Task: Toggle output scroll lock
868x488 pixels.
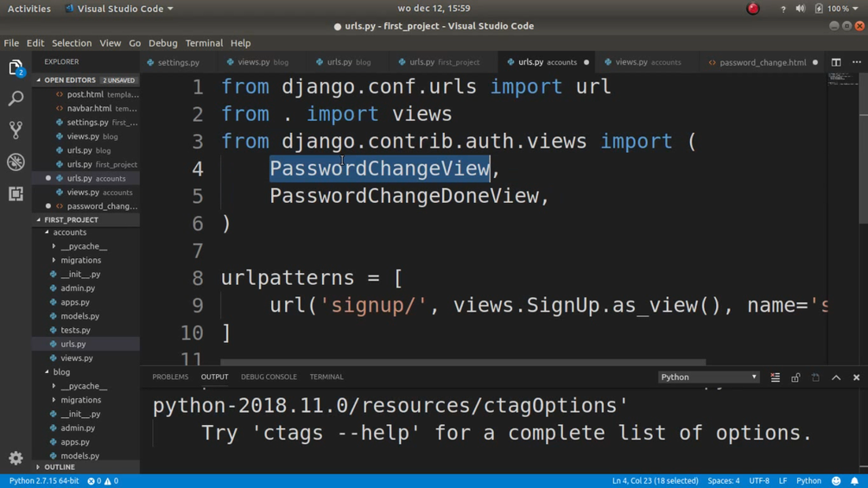Action: tap(795, 377)
